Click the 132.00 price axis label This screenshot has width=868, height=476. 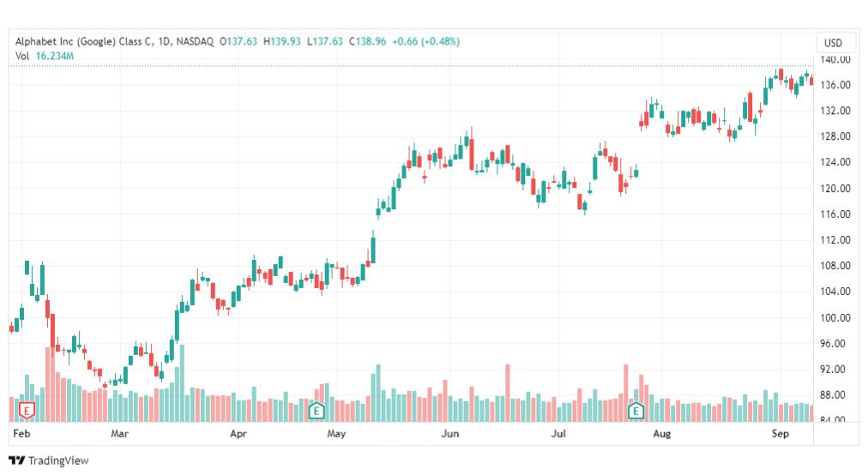tap(835, 111)
